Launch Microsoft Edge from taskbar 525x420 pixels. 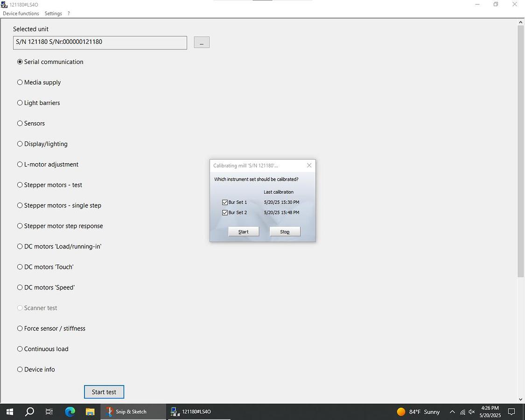[70, 412]
